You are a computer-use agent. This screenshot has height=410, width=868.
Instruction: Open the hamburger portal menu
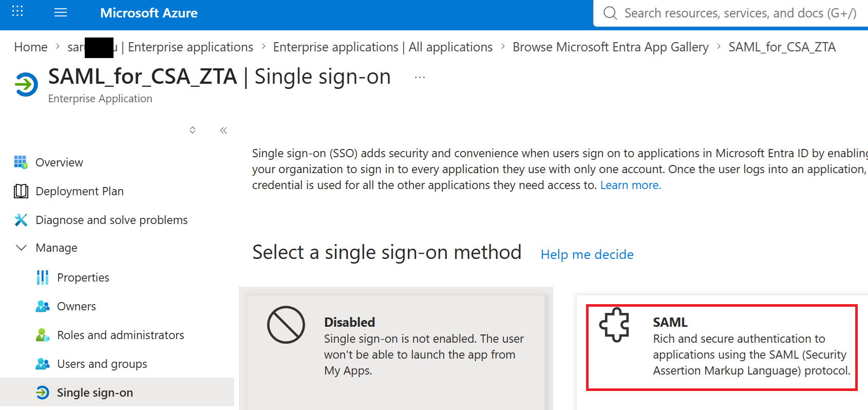pos(61,12)
